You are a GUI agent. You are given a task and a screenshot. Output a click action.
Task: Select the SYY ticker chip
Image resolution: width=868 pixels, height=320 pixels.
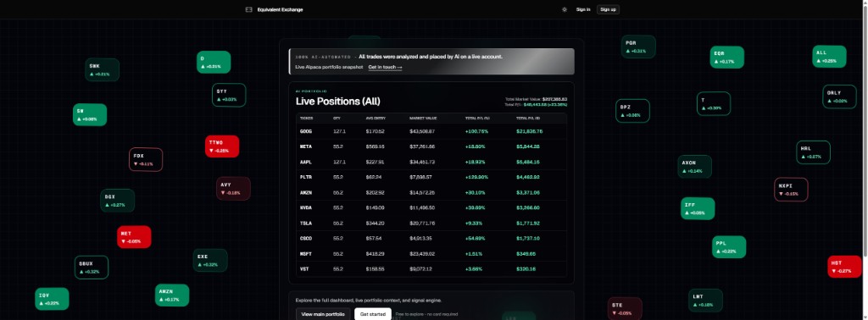(x=229, y=95)
